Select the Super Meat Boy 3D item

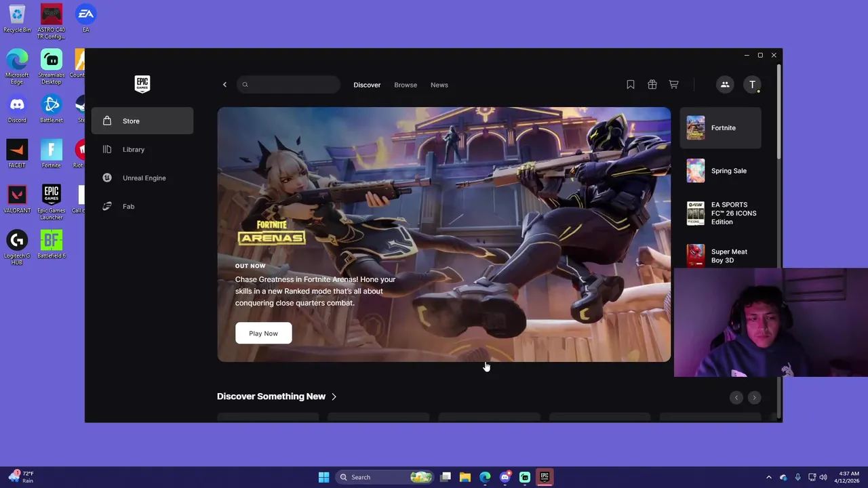(x=720, y=256)
